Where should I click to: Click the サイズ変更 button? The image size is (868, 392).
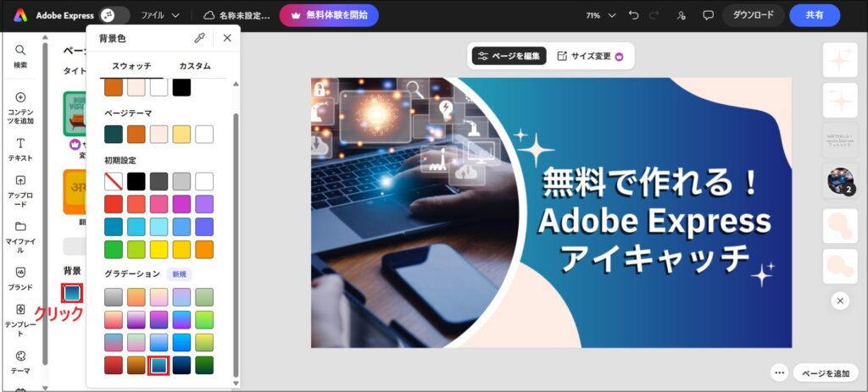click(590, 56)
